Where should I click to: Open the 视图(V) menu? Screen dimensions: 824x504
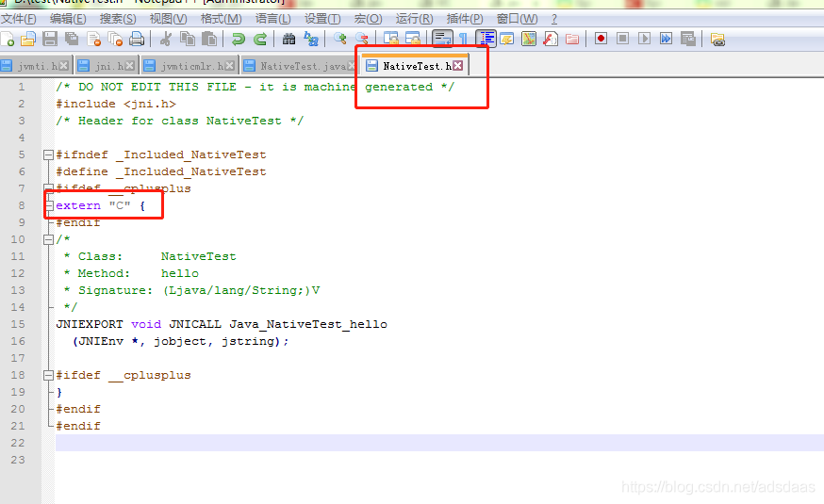coord(168,19)
